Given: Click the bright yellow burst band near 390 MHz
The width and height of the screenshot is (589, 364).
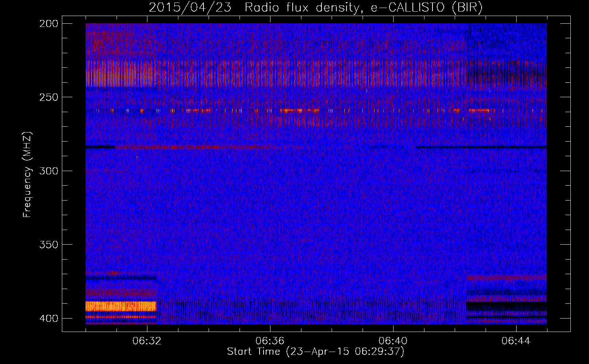Looking at the screenshot, I should tap(121, 306).
